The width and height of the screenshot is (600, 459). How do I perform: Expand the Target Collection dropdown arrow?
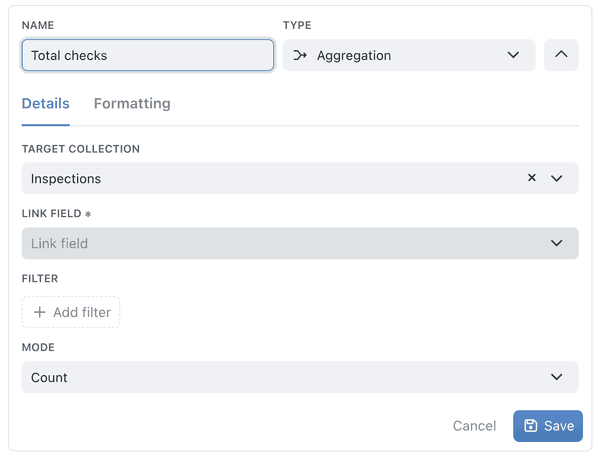(x=556, y=178)
